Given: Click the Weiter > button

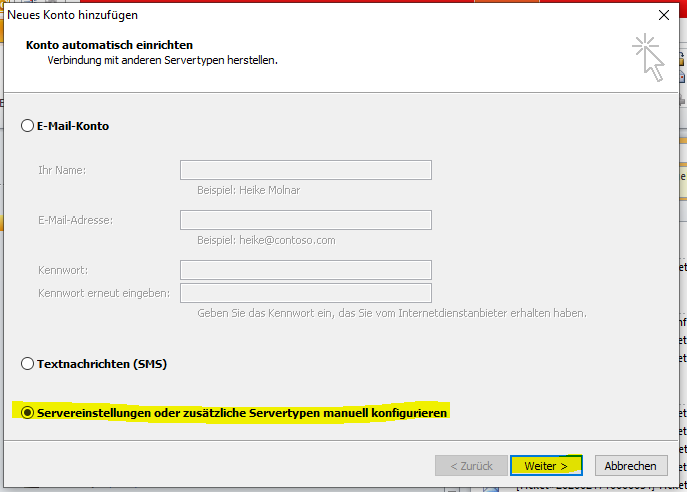Looking at the screenshot, I should tap(546, 466).
